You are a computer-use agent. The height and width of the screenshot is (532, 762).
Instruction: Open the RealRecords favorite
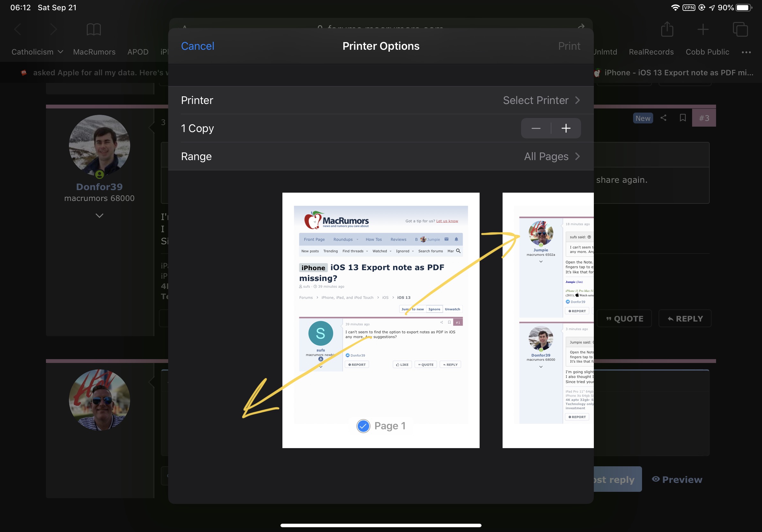pos(651,52)
